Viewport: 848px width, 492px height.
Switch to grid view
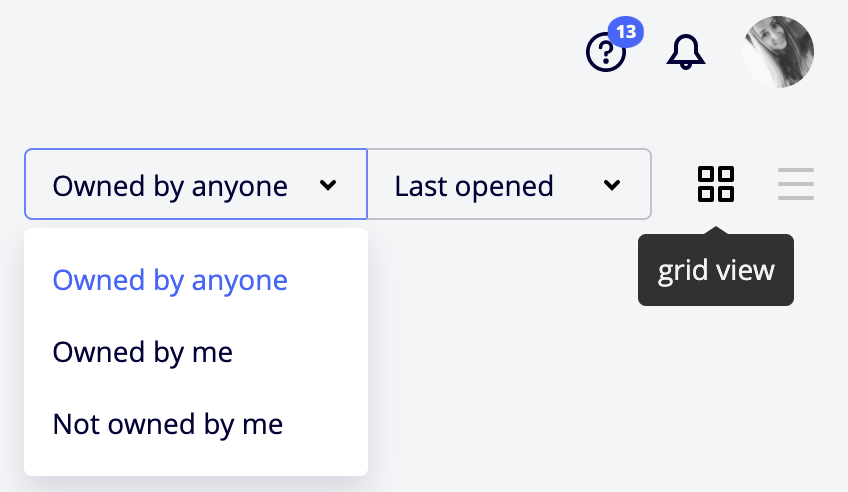(716, 184)
